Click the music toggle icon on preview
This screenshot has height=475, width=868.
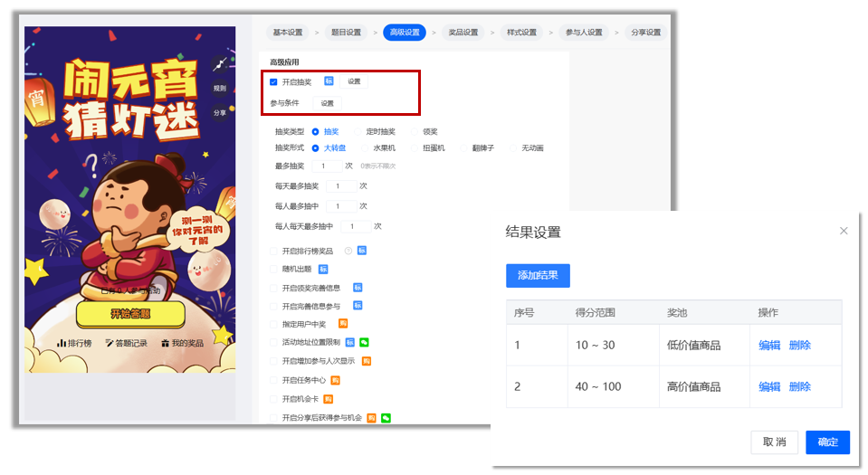click(x=220, y=64)
